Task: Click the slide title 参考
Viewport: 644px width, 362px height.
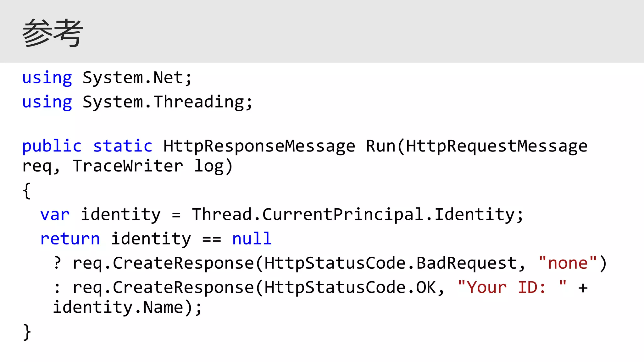Action: tap(53, 33)
